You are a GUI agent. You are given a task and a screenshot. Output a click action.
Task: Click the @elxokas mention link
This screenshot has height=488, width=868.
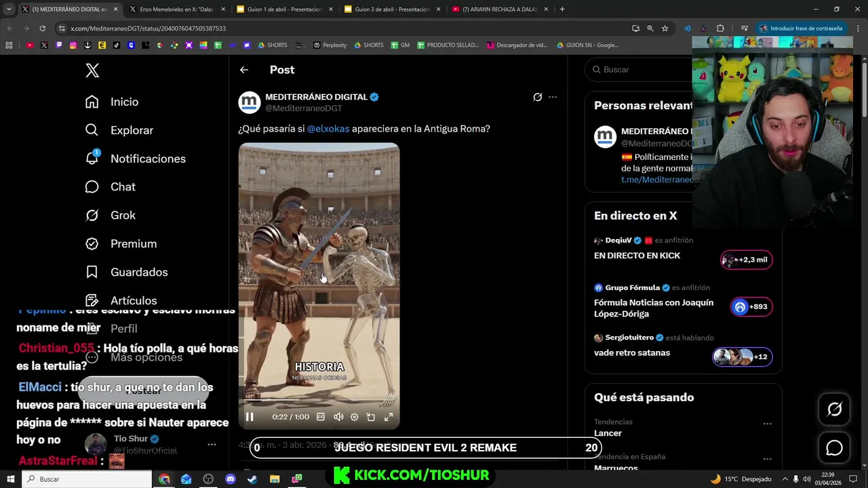pyautogui.click(x=328, y=129)
